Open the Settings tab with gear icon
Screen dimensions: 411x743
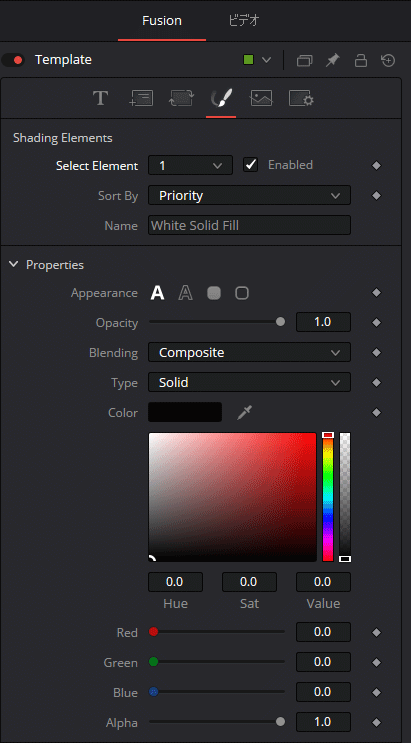click(x=301, y=99)
